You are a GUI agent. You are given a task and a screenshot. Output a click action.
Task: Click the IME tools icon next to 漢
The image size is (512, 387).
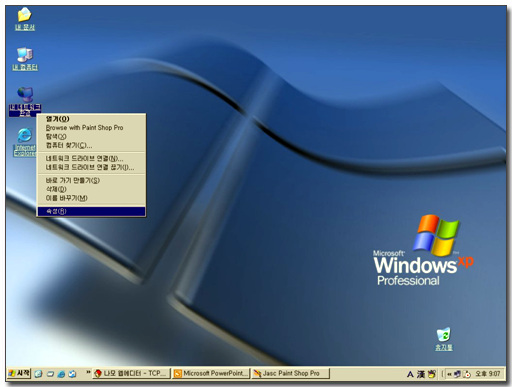point(432,374)
